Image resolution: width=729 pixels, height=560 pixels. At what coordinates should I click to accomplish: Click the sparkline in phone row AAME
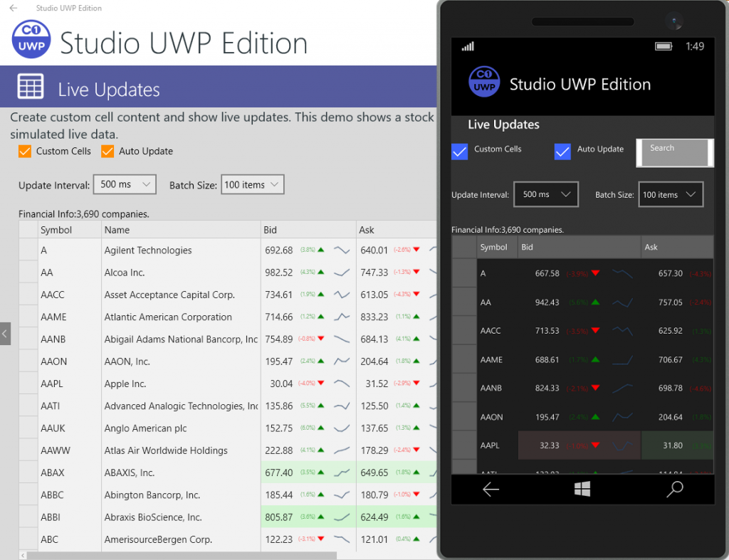[x=622, y=360]
